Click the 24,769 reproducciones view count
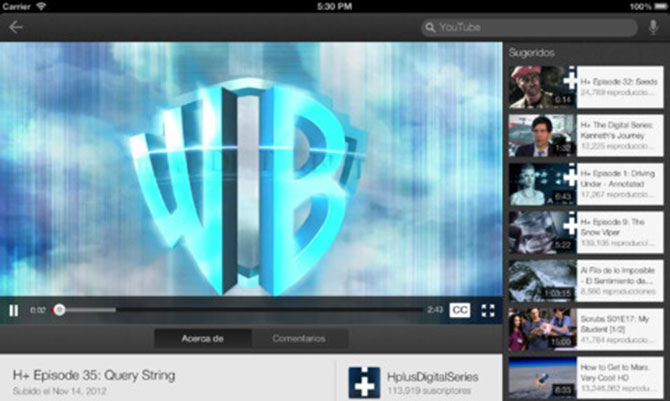The width and height of the screenshot is (670, 401). [x=617, y=92]
